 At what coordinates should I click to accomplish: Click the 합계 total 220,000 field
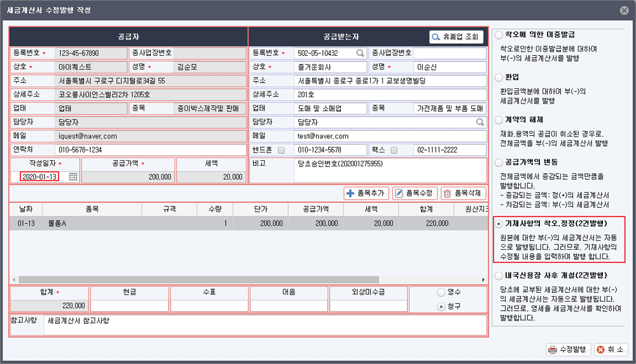pyautogui.click(x=49, y=306)
